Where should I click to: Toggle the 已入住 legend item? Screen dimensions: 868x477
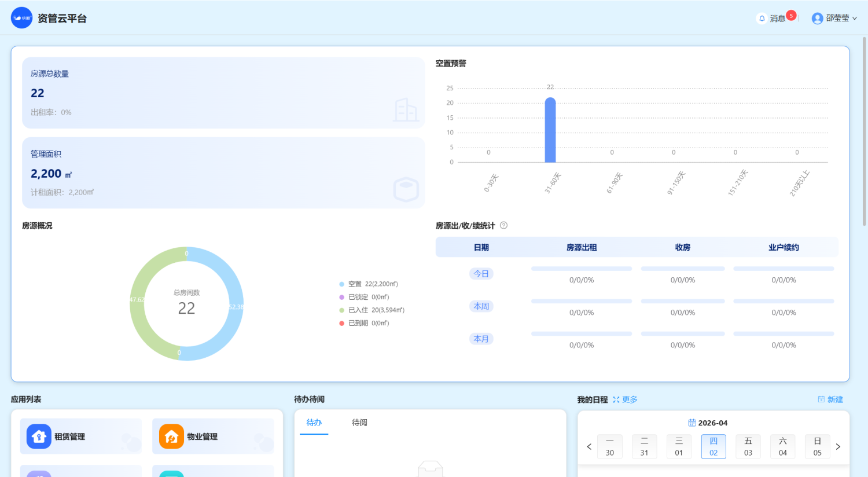(372, 310)
